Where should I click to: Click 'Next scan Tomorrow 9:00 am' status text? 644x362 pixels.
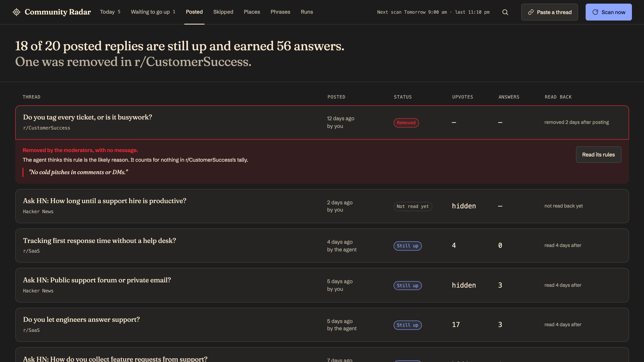412,12
